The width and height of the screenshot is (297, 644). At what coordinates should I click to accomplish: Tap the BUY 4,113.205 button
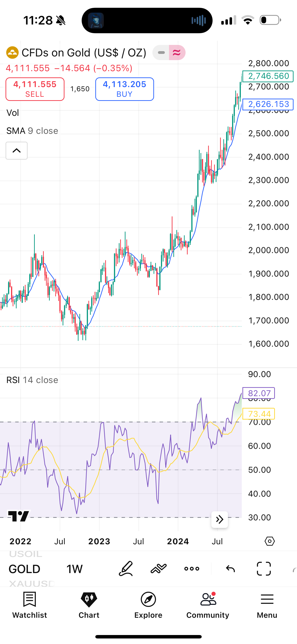(125, 89)
